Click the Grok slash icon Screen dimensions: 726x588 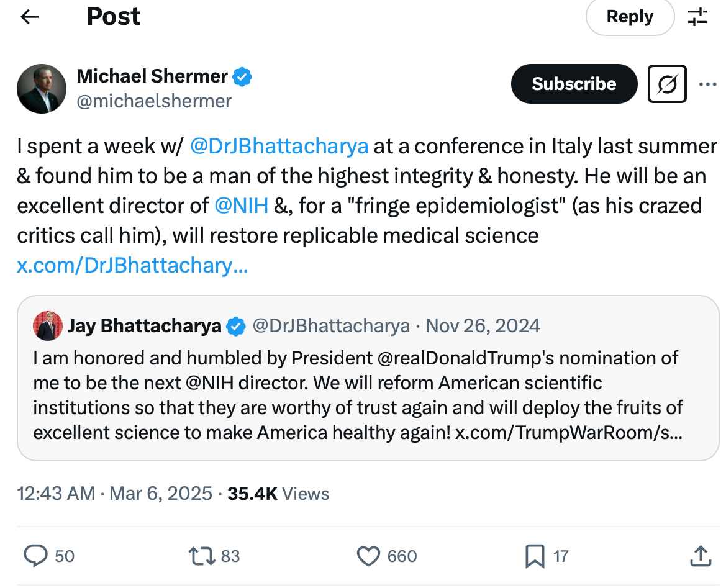click(667, 84)
